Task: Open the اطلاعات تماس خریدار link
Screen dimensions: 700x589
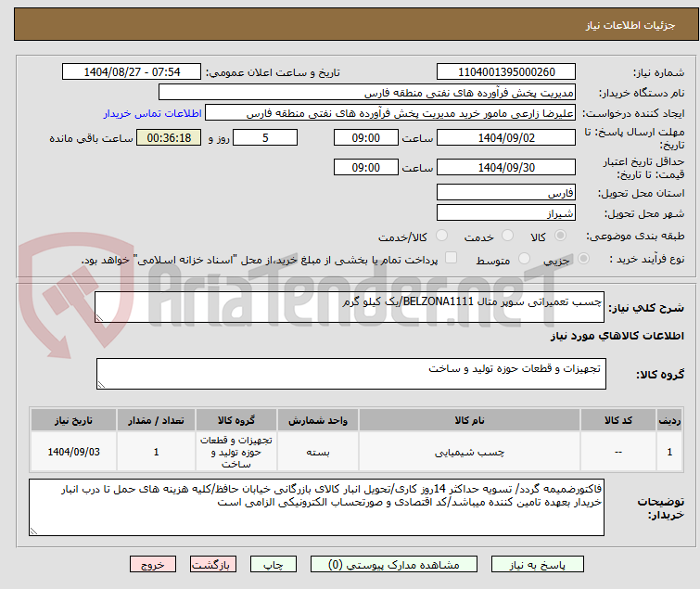Action: point(153,113)
